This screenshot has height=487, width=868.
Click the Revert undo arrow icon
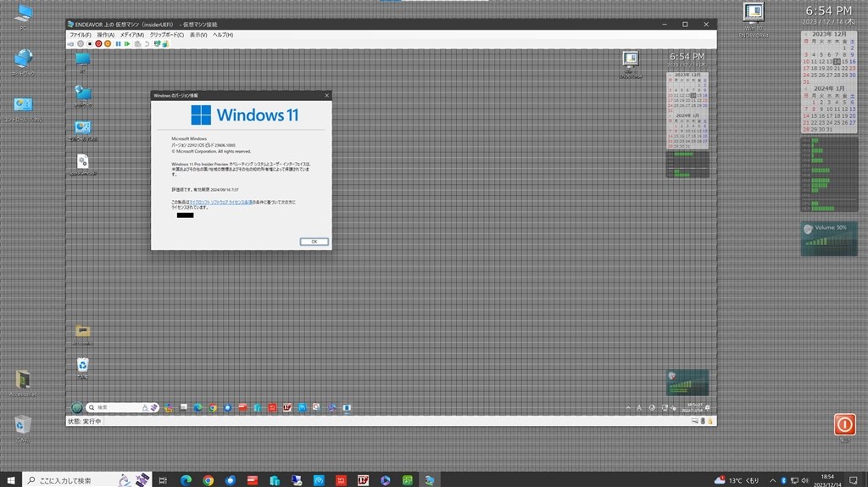click(147, 44)
